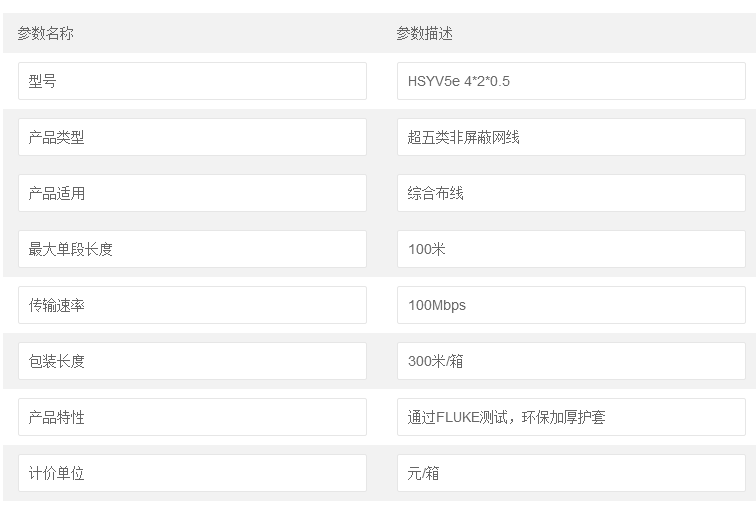Select the 元/箱 description field
This screenshot has width=756, height=514.
571,473
